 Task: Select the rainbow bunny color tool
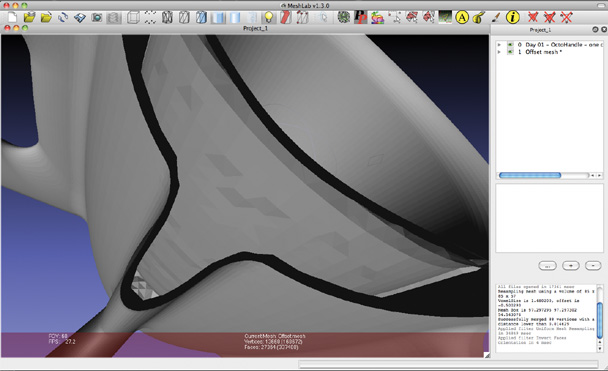point(377,17)
